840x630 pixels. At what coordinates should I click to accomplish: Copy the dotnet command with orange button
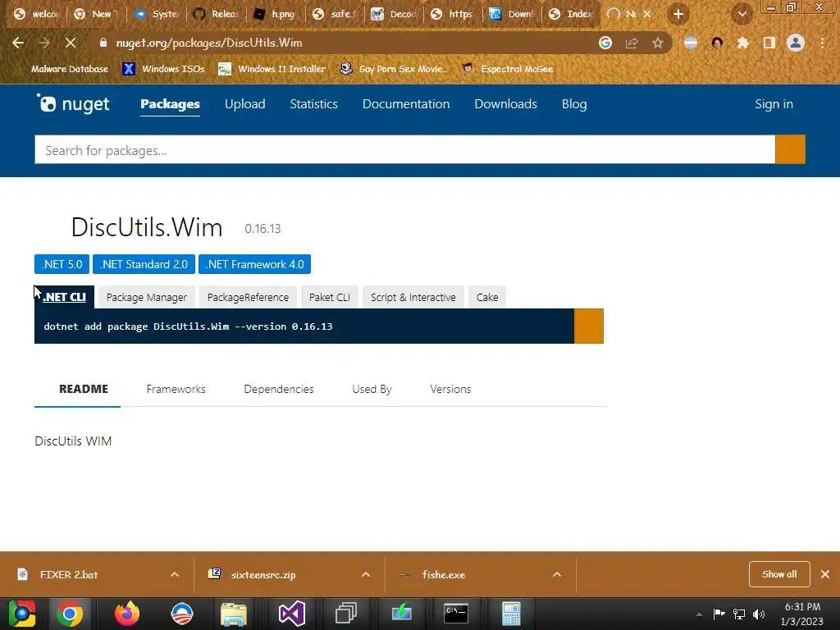pyautogui.click(x=589, y=326)
